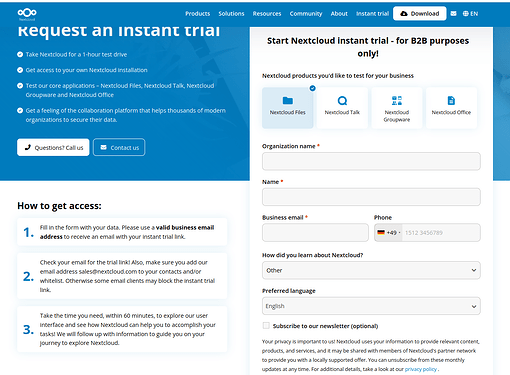Expand the Preferred language dropdown

[371, 306]
